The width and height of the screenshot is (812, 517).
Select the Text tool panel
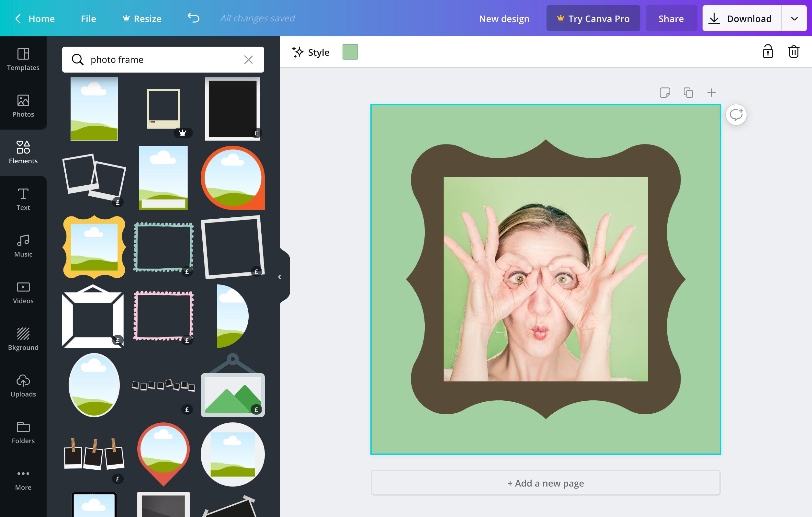click(23, 198)
